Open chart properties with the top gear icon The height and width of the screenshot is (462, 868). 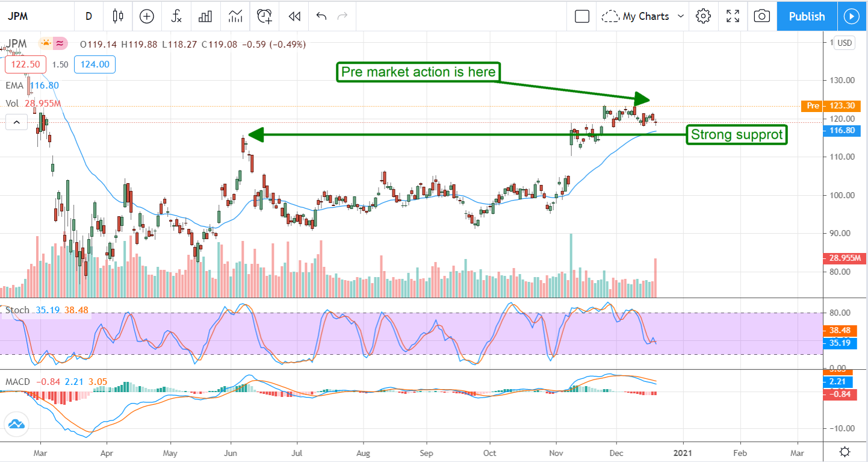703,16
